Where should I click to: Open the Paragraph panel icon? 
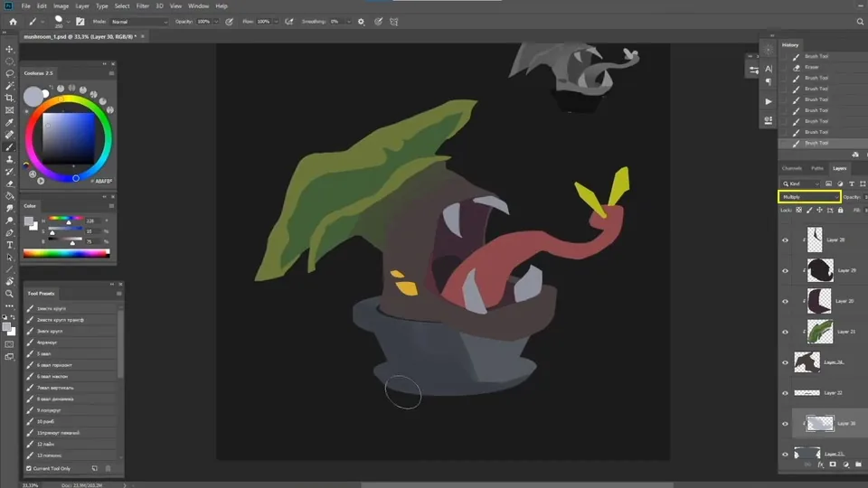coord(769,82)
